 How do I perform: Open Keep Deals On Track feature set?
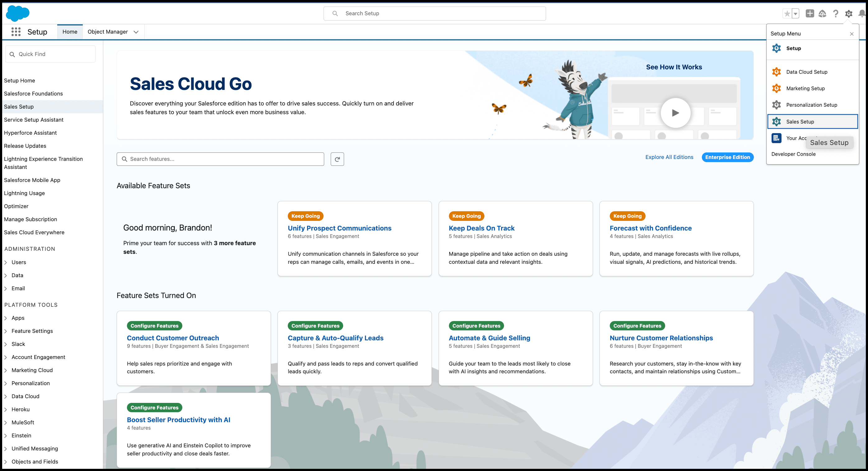click(x=482, y=228)
